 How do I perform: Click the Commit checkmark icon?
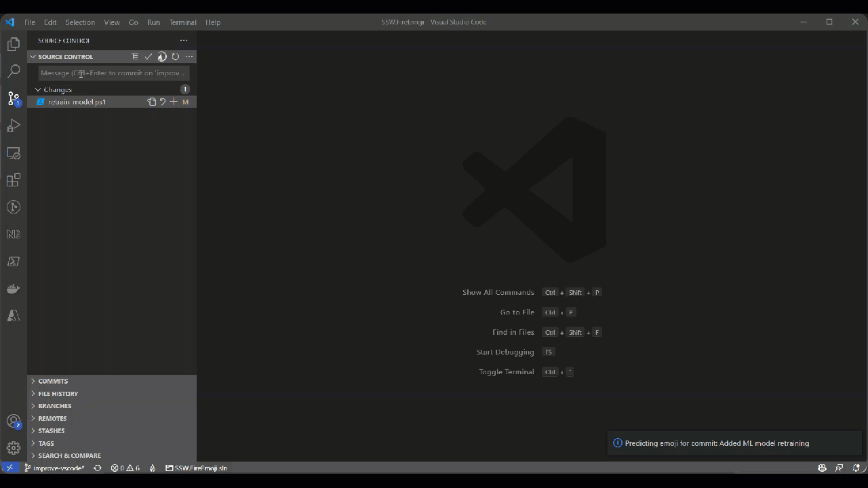pos(149,57)
